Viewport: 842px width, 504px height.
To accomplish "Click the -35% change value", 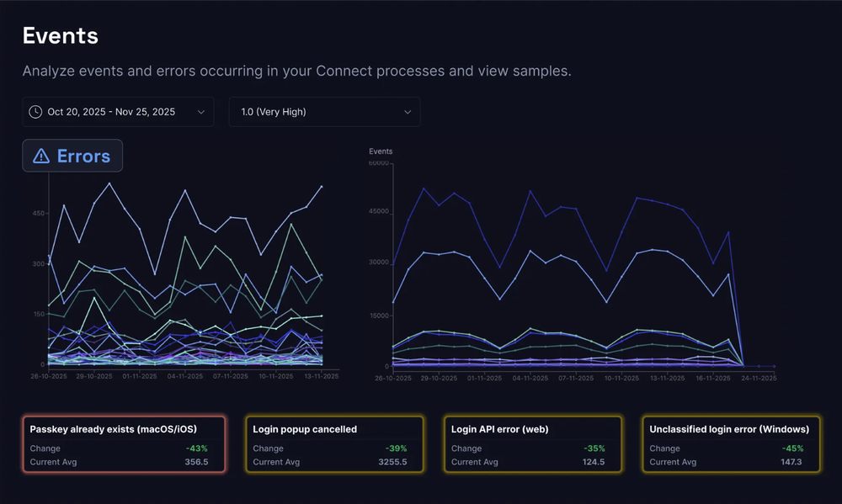I will tap(594, 448).
